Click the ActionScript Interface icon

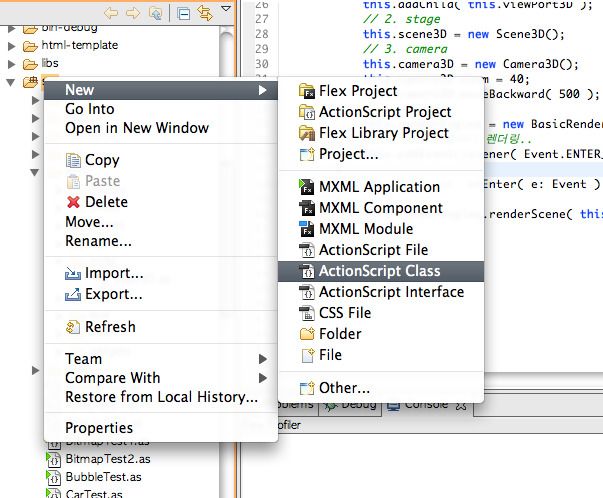tap(307, 292)
